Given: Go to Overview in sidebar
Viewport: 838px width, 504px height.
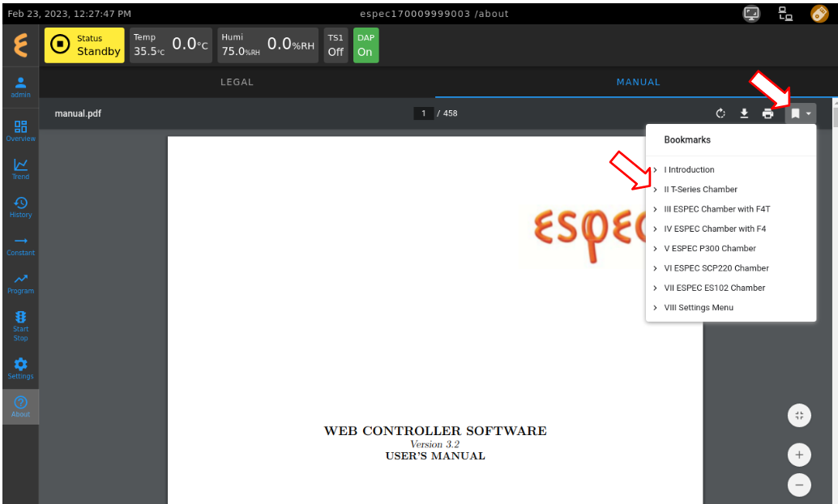Looking at the screenshot, I should [20, 130].
